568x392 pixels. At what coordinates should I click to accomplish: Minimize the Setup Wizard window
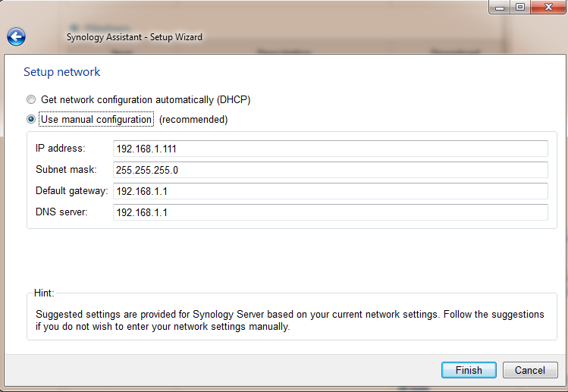[500, 7]
